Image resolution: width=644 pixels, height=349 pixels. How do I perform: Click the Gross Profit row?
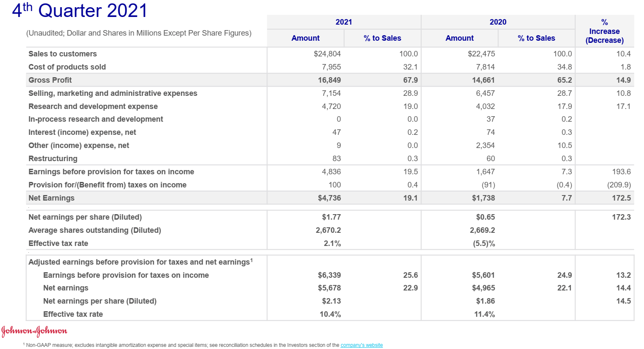(50, 80)
